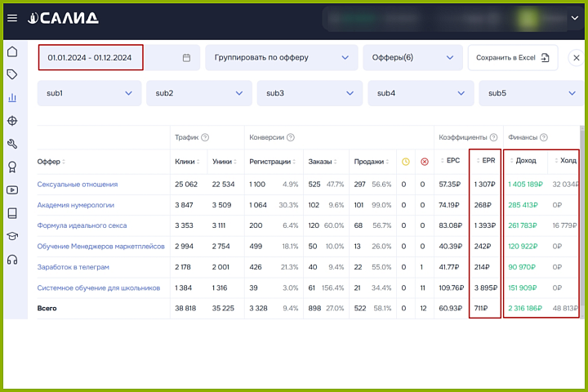Select the statistics bar chart sidebar icon

12,98
